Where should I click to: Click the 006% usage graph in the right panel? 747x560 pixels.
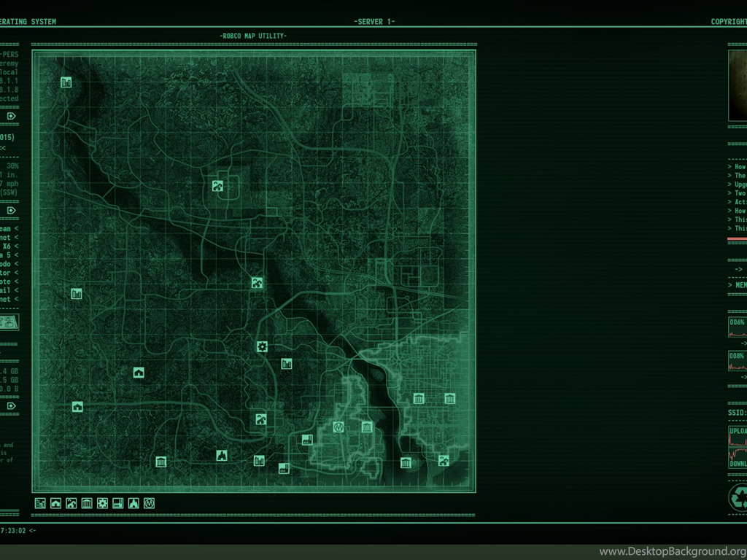738,327
